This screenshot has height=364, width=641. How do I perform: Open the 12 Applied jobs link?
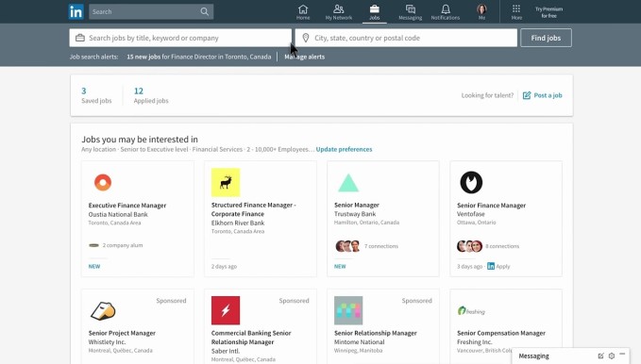pos(151,95)
